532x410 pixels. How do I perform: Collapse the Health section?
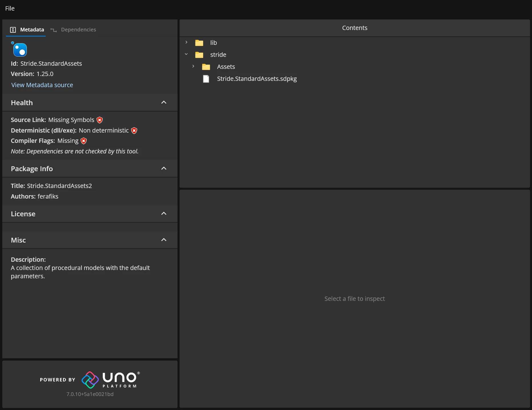164,103
